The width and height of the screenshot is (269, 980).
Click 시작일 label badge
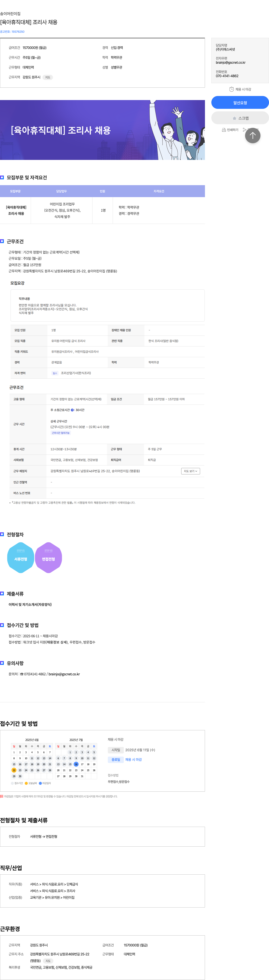coord(116,750)
